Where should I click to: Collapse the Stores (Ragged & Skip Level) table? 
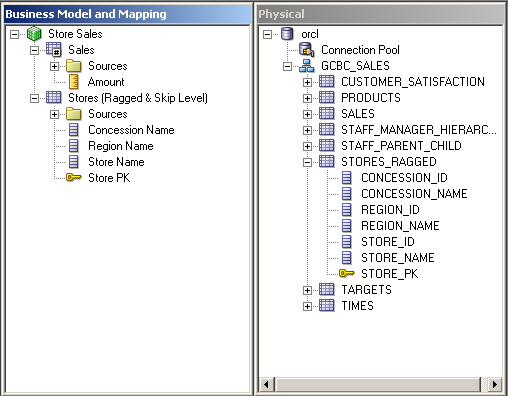pos(34,98)
